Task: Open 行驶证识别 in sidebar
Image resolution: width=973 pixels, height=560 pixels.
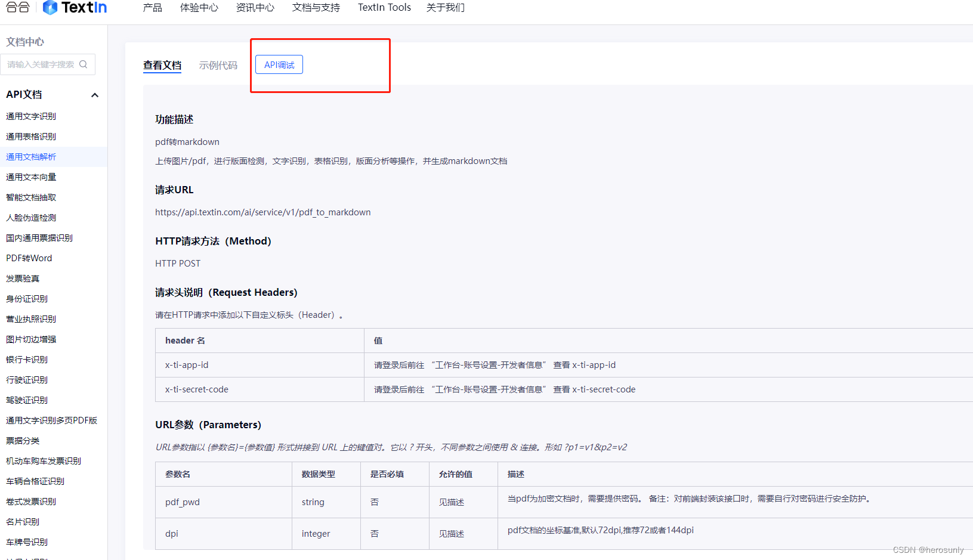Action: click(27, 380)
